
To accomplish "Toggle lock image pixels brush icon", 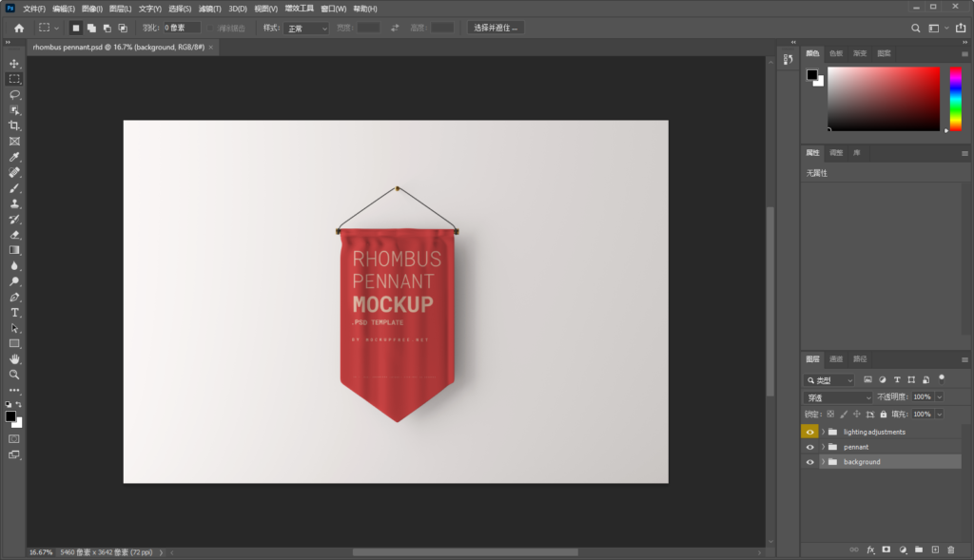I will tap(844, 415).
